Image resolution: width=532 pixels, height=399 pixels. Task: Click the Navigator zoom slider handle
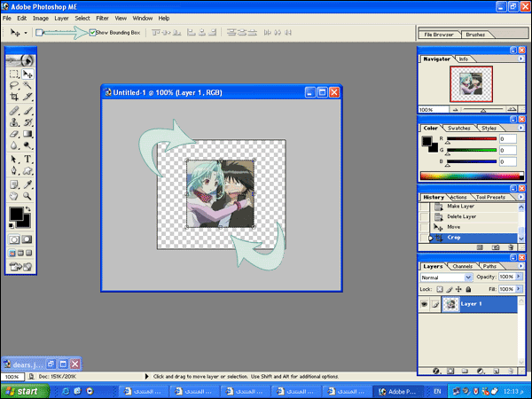(x=483, y=110)
